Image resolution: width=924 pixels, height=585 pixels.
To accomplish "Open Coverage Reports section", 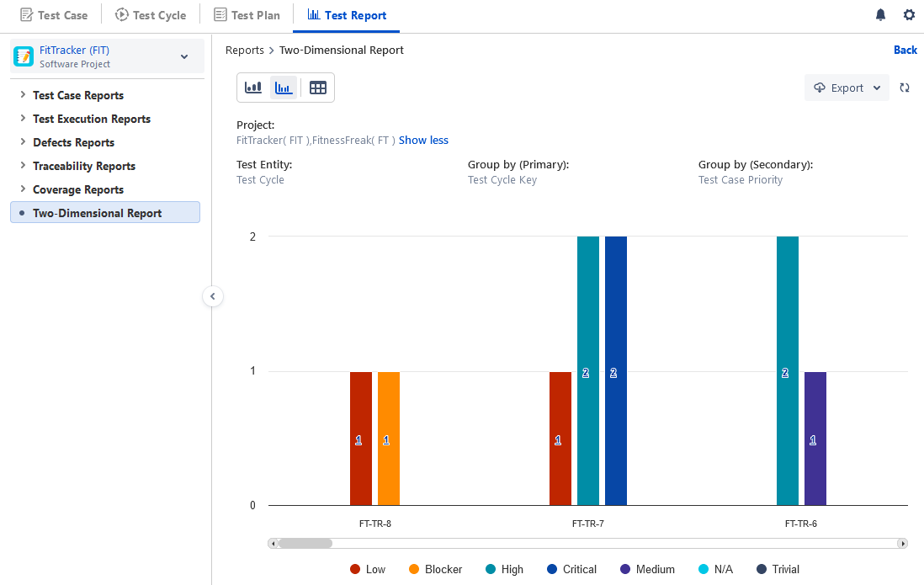I will click(78, 190).
